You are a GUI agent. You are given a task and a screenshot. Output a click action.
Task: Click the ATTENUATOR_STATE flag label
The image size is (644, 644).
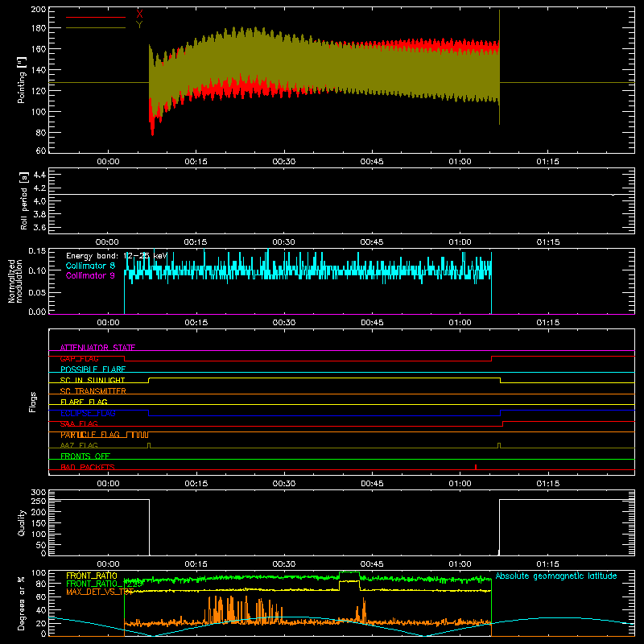tap(97, 348)
